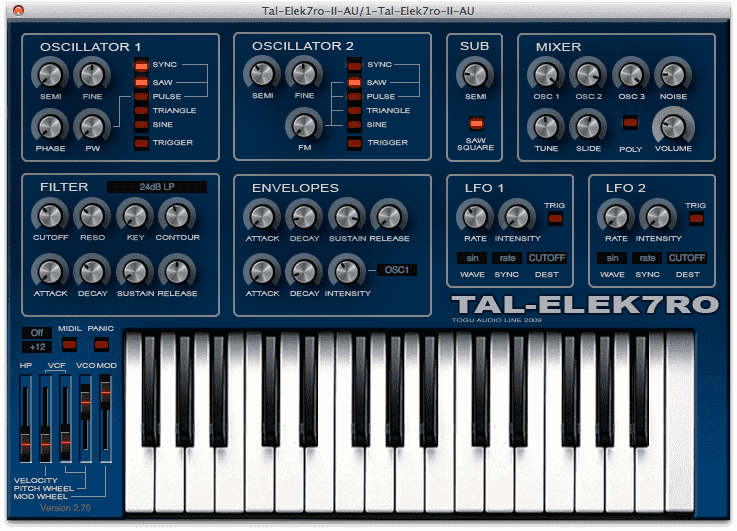Open the LFO 1 DEST CUTOFF selector

tap(547, 258)
